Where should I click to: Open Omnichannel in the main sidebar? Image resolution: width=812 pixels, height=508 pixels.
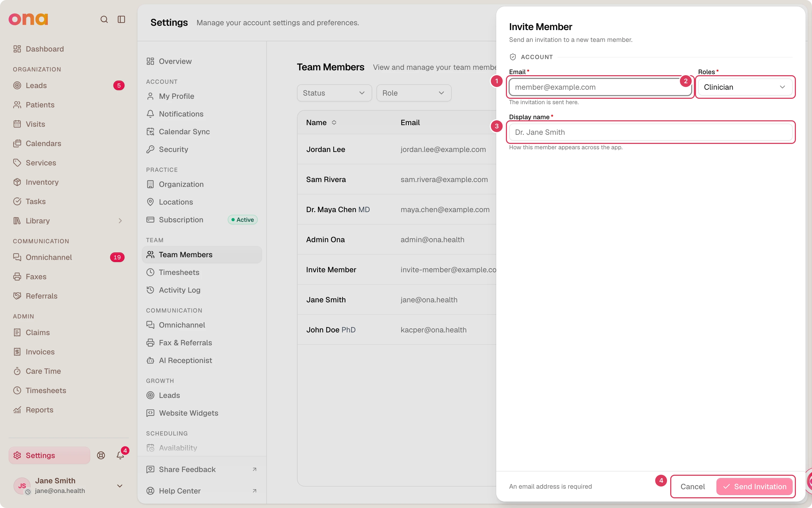[x=68, y=257]
